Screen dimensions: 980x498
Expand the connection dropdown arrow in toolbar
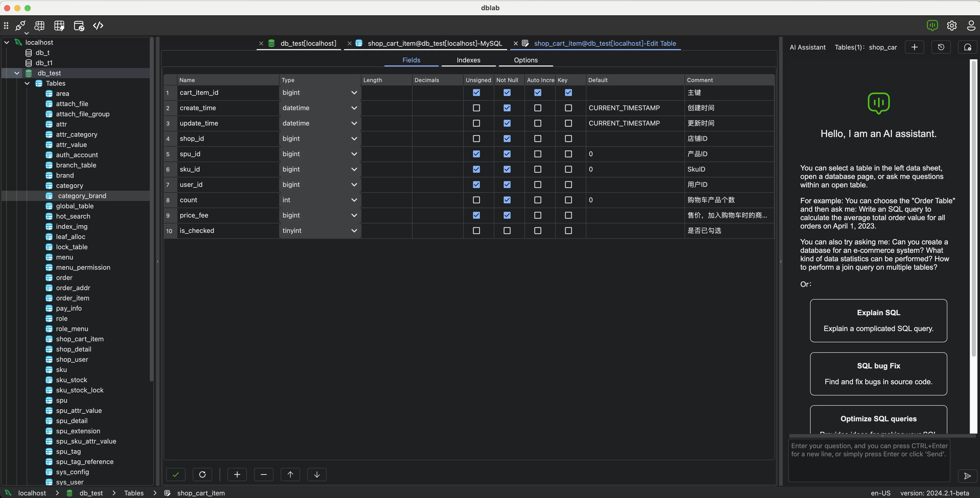(x=27, y=33)
